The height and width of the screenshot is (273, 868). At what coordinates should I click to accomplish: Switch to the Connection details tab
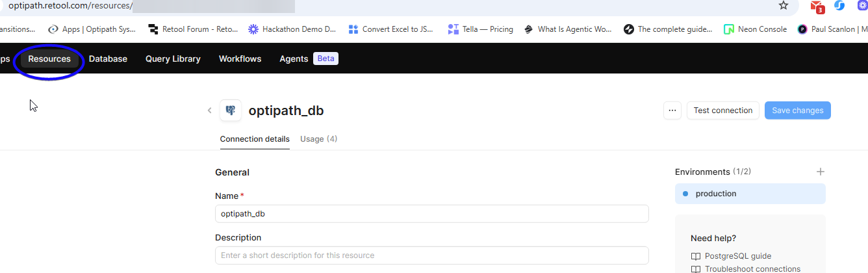(x=255, y=139)
